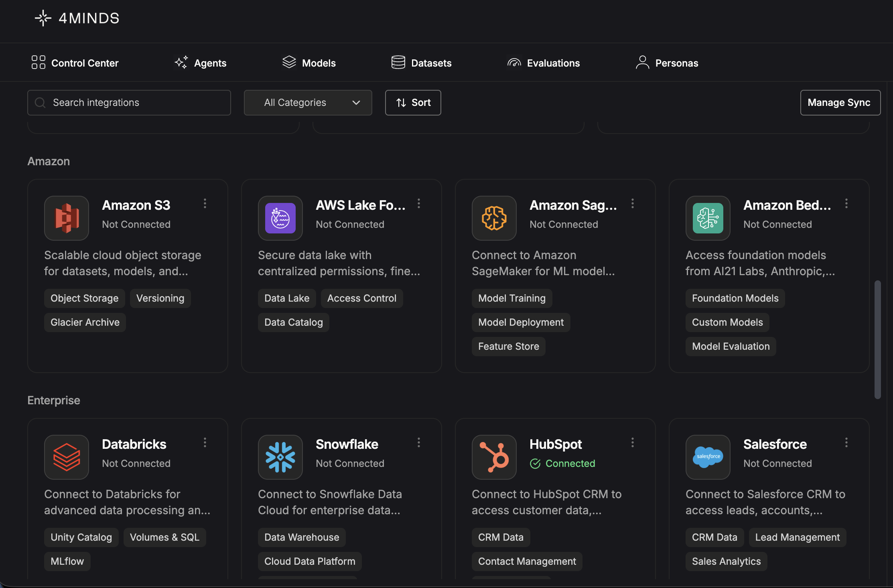Click the Amazon S3 logo icon
Image resolution: width=893 pixels, height=588 pixels.
pos(67,218)
